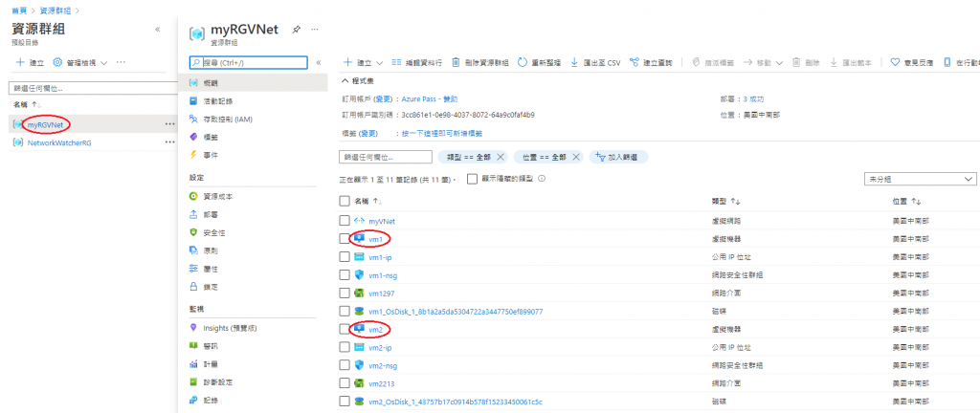The image size is (980, 413).
Task: Remove the 類型 == 全部 filter with X
Action: (500, 157)
